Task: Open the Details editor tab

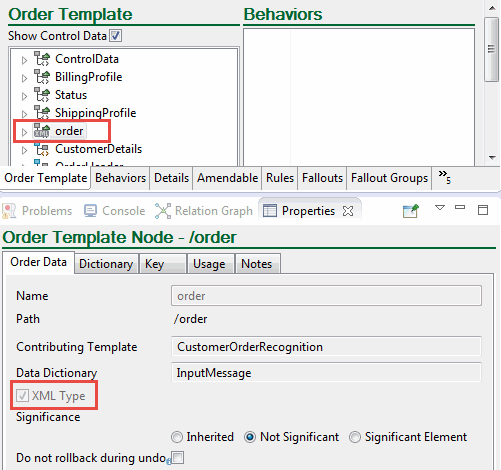Action: (171, 178)
